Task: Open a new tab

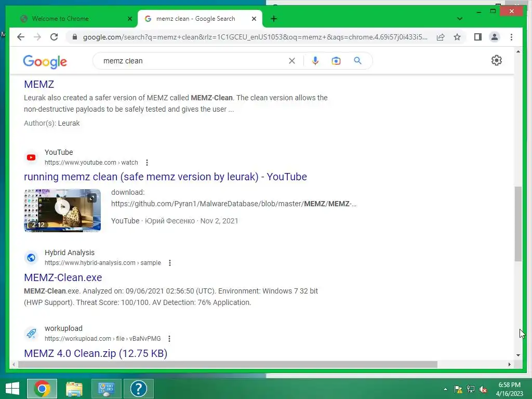Action: tap(274, 19)
